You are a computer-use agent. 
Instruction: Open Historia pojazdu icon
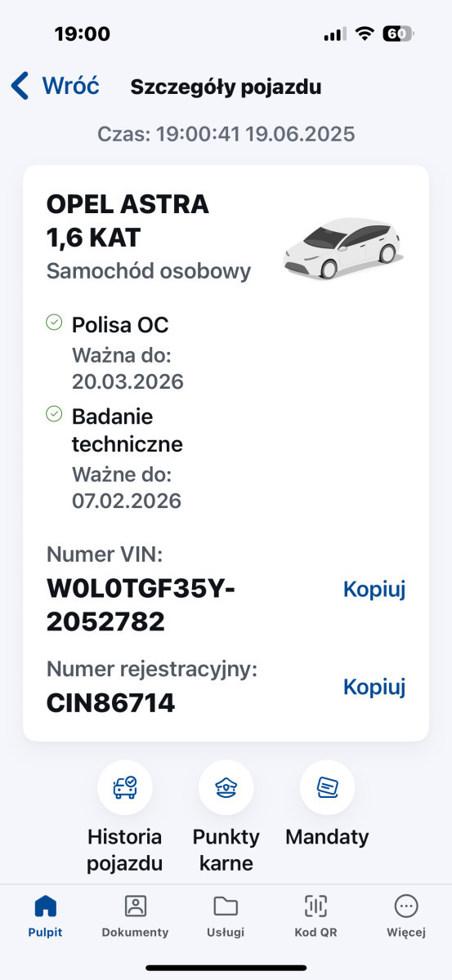click(125, 788)
